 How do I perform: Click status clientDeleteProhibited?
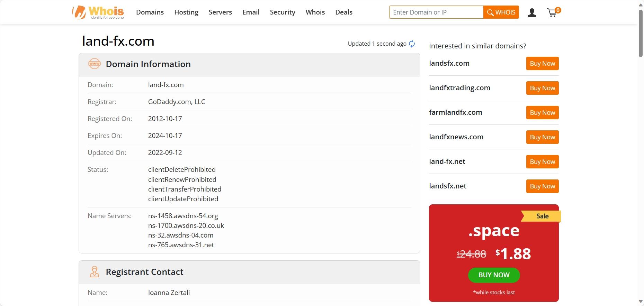point(182,169)
